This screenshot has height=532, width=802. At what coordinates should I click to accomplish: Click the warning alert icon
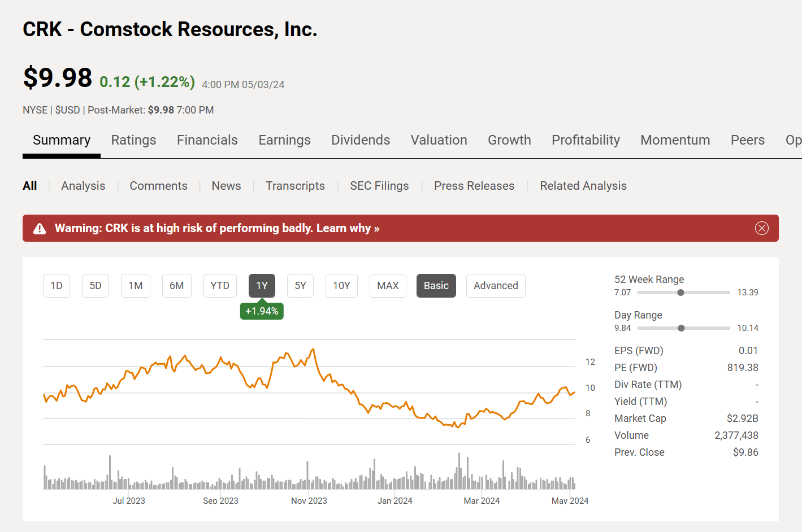click(40, 228)
